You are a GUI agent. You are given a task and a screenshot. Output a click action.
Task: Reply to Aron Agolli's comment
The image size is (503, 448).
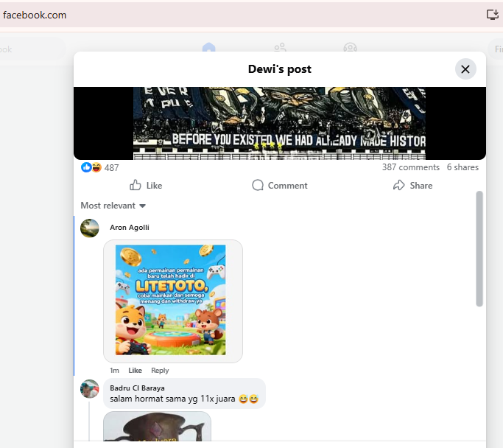[160, 371]
